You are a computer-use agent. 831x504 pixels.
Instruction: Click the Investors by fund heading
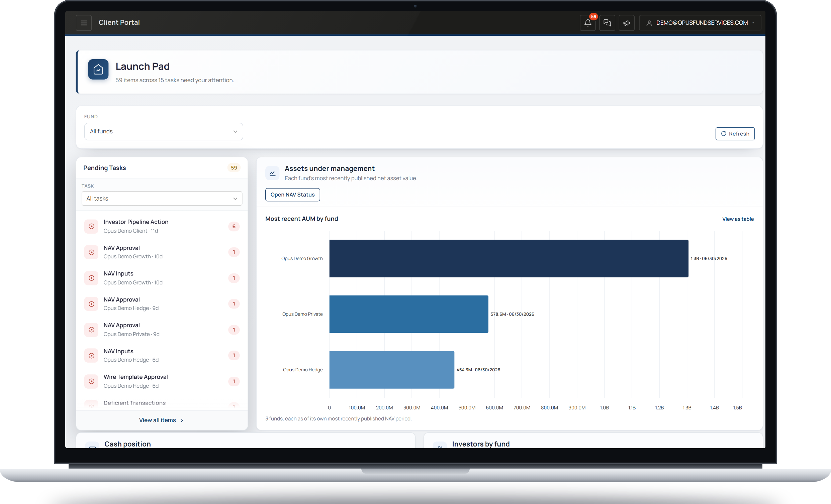pos(481,444)
